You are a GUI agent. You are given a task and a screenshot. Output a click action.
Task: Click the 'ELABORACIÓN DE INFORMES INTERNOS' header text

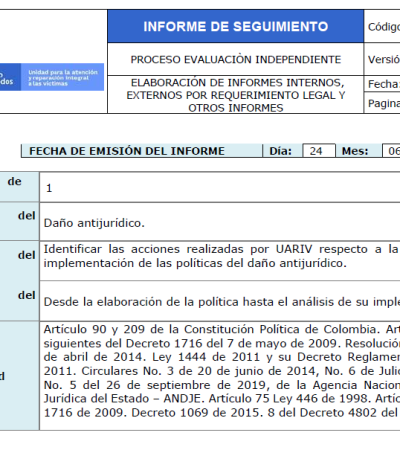(237, 82)
